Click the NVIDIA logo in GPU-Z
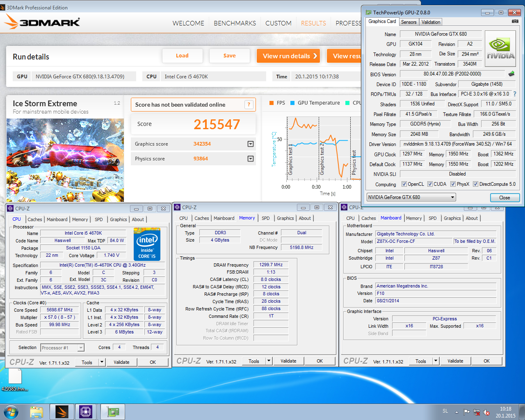This screenshot has width=525, height=420. pyautogui.click(x=501, y=49)
